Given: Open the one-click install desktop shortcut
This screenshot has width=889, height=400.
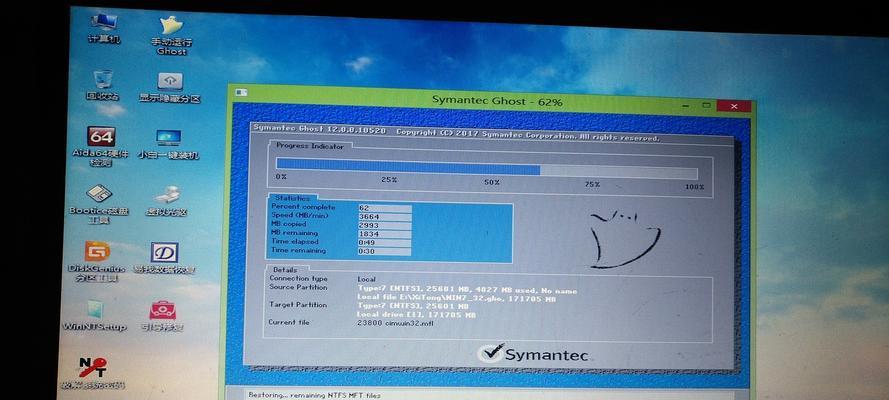Looking at the screenshot, I should pos(168,140).
